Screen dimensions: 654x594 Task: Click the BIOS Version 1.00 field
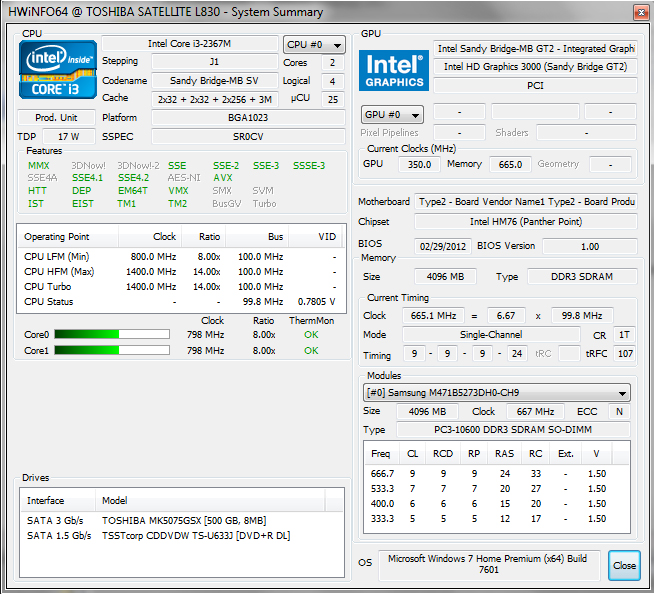coord(590,246)
